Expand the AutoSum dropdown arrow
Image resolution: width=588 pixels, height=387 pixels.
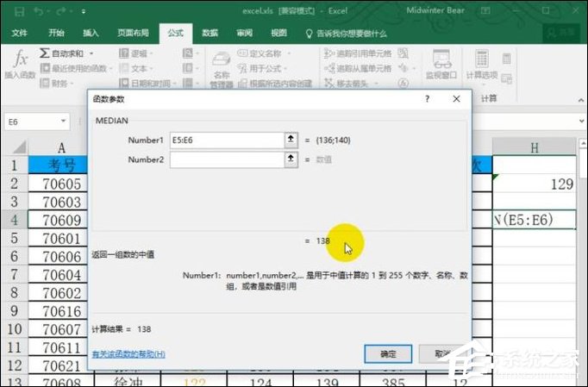[91, 53]
